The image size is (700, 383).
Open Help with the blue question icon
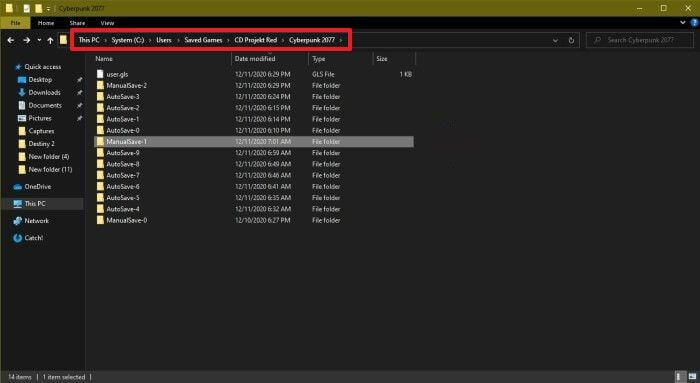tap(694, 22)
